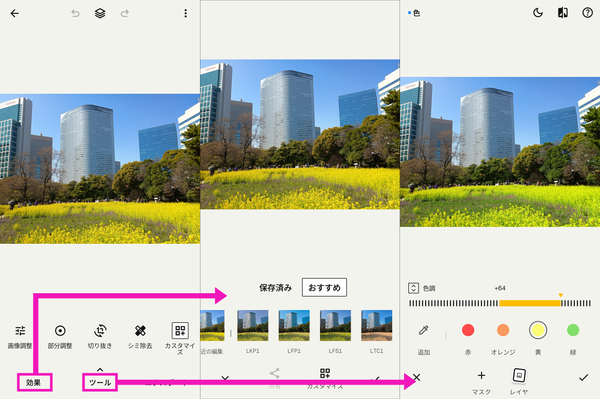Viewport: 600px width, 399px height.
Task: Toggle dark mode moon icon
Action: tap(538, 13)
